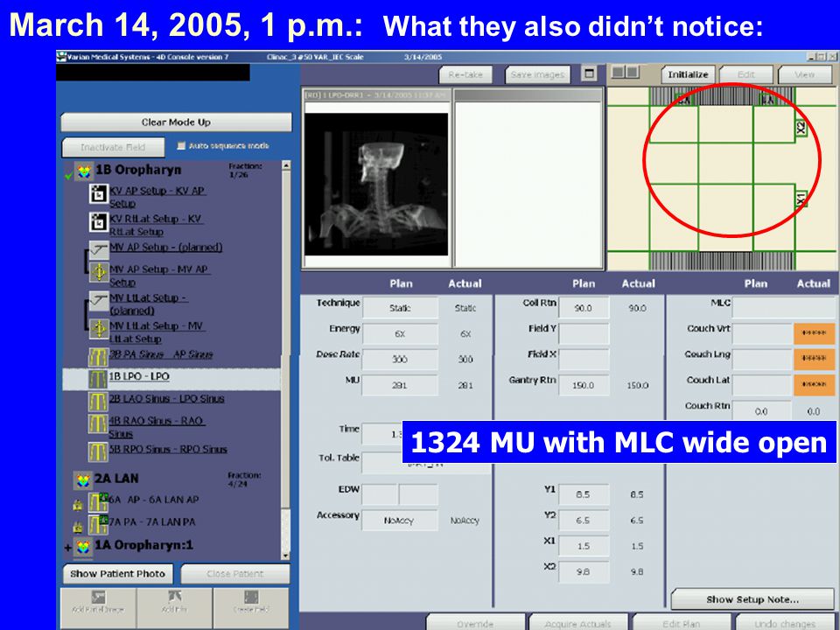Click the KV AP Setup image icon
This screenshot has width=840, height=630.
[x=99, y=194]
